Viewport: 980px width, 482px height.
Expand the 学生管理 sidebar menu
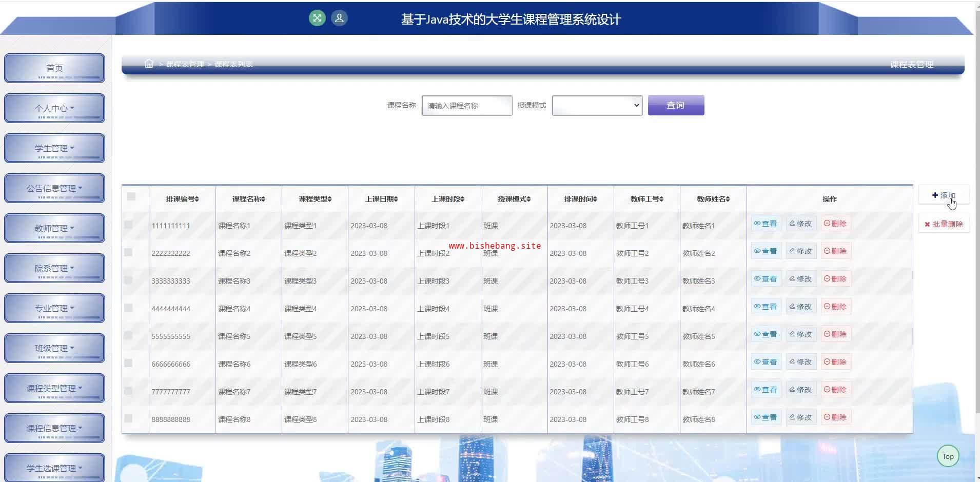pyautogui.click(x=54, y=148)
